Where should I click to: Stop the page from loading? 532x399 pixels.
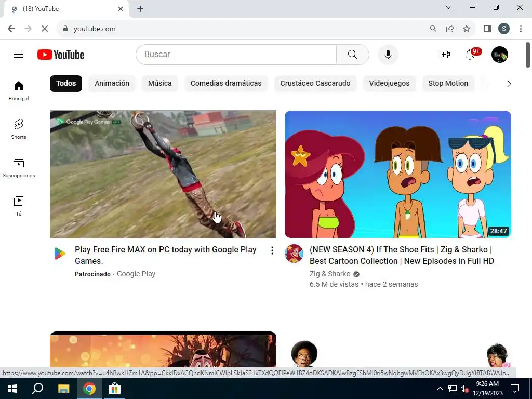coord(45,29)
